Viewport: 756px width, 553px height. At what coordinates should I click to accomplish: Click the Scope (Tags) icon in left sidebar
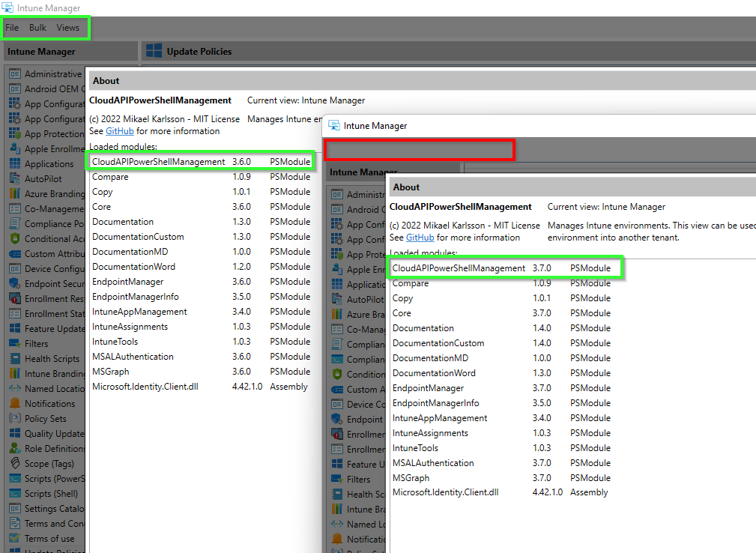[x=15, y=463]
